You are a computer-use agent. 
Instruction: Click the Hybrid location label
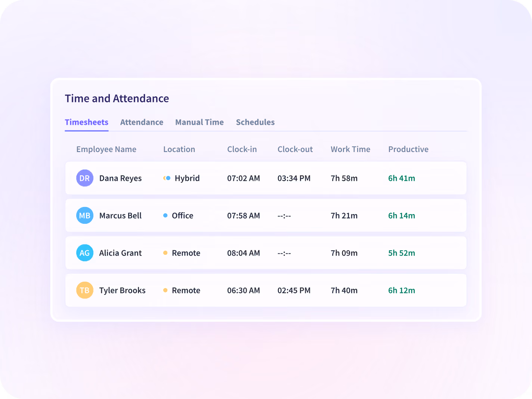pyautogui.click(x=187, y=179)
